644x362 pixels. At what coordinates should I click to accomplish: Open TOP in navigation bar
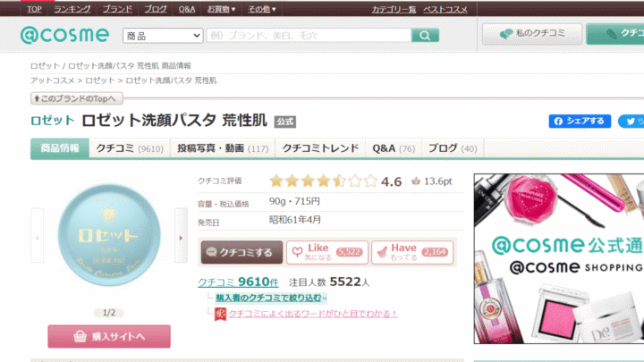tap(34, 9)
